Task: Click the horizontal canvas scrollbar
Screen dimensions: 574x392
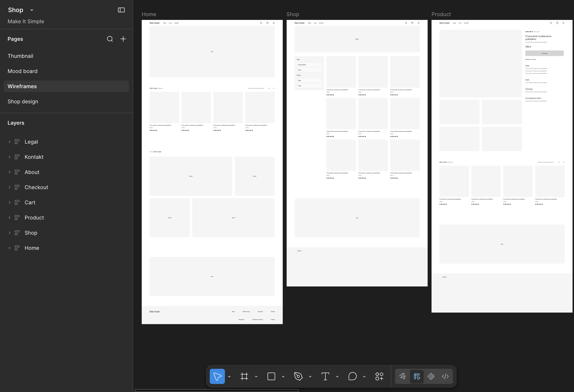Action: pyautogui.click(x=217, y=391)
